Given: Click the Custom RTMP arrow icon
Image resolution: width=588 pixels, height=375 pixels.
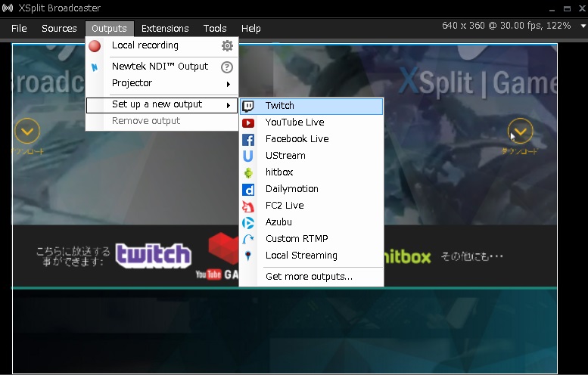Looking at the screenshot, I should pyautogui.click(x=248, y=239).
